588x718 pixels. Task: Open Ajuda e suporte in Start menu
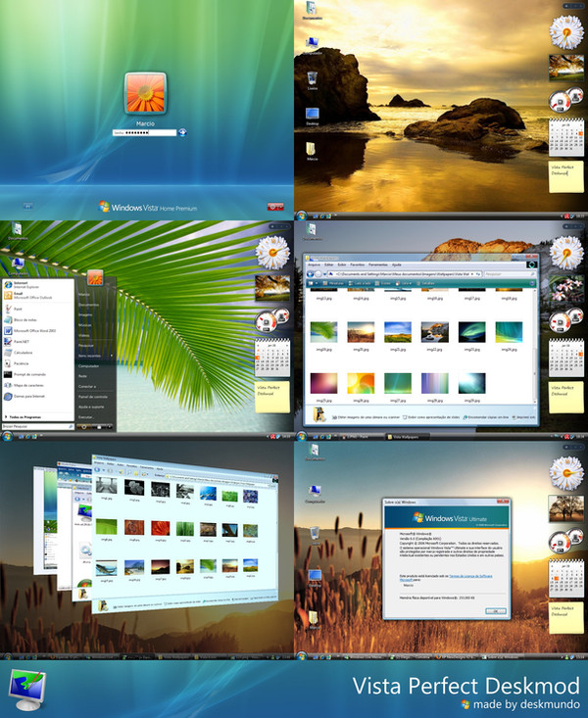tap(91, 407)
